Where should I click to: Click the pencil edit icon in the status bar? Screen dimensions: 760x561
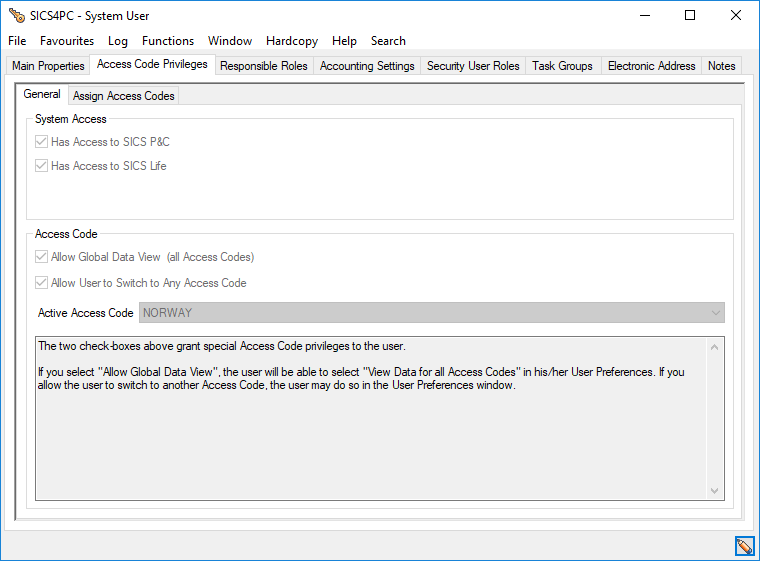(x=744, y=546)
